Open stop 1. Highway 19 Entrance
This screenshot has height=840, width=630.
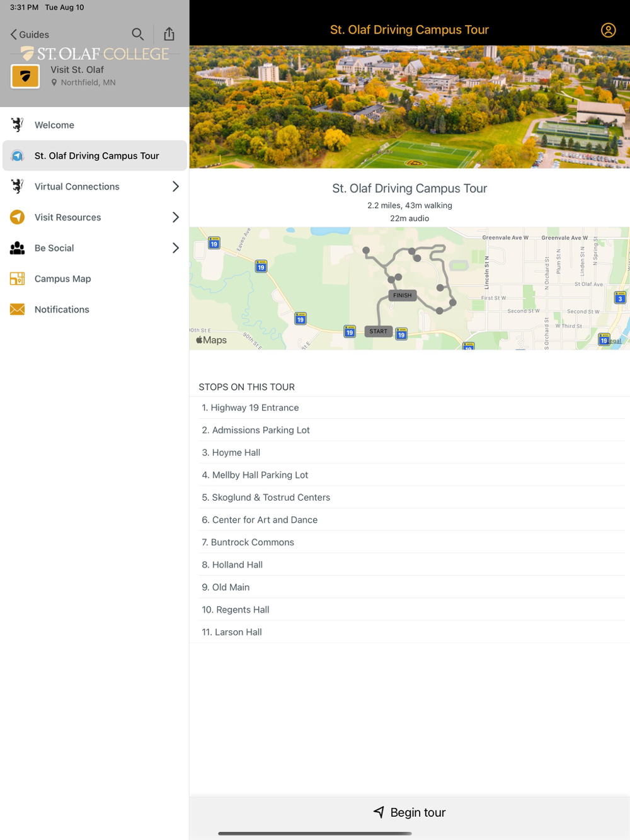pos(409,408)
